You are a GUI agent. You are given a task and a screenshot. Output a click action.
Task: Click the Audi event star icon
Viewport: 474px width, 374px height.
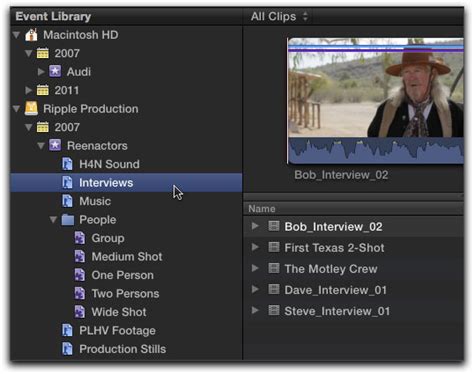55,71
